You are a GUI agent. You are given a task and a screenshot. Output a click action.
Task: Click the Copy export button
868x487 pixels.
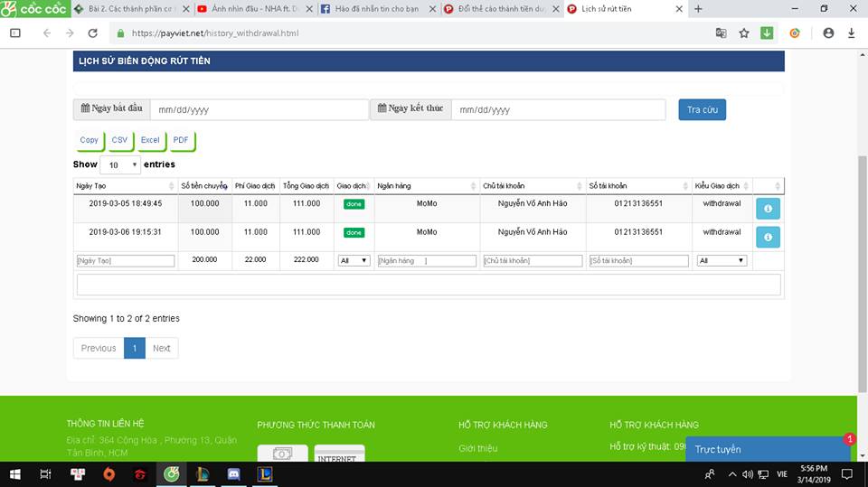pyautogui.click(x=90, y=140)
